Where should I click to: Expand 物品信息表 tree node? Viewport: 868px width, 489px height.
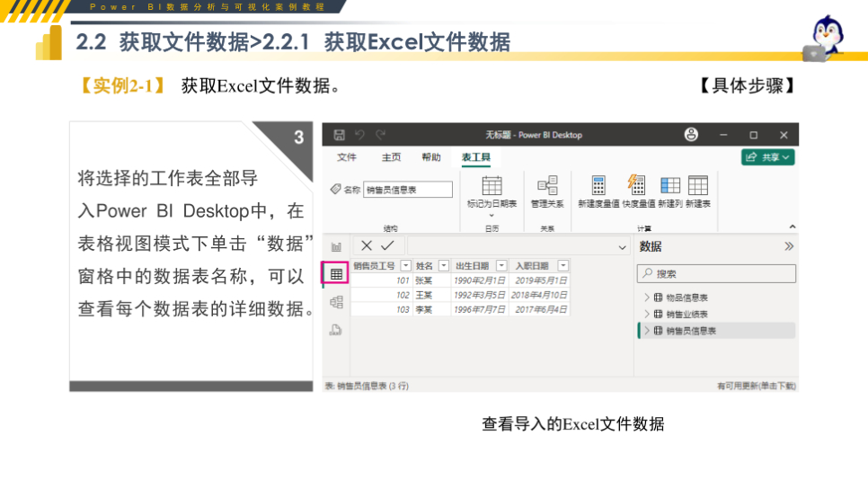coord(647,298)
